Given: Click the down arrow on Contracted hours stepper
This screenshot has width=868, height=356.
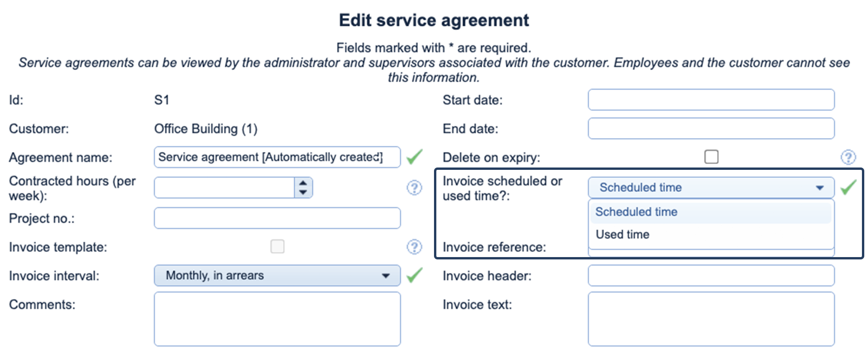Looking at the screenshot, I should tap(303, 192).
